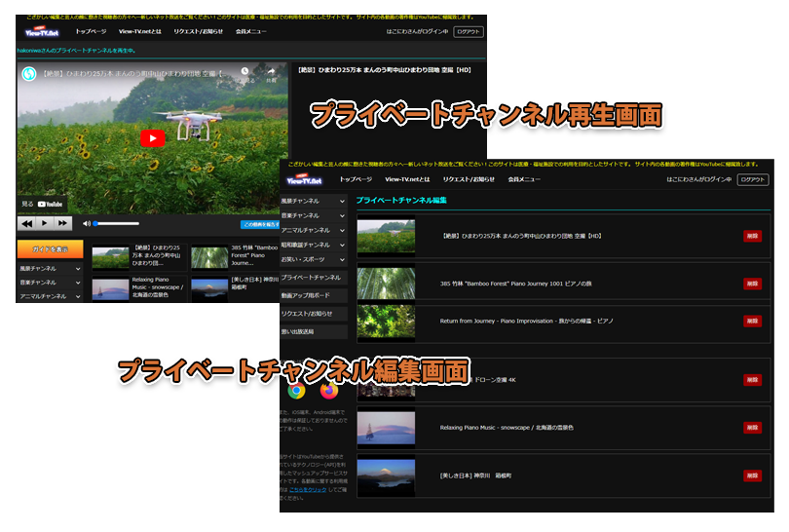The width and height of the screenshot is (789, 532).
Task: Expand 昭和歌謡チャンネル in edit window sidebar
Action: (x=314, y=245)
